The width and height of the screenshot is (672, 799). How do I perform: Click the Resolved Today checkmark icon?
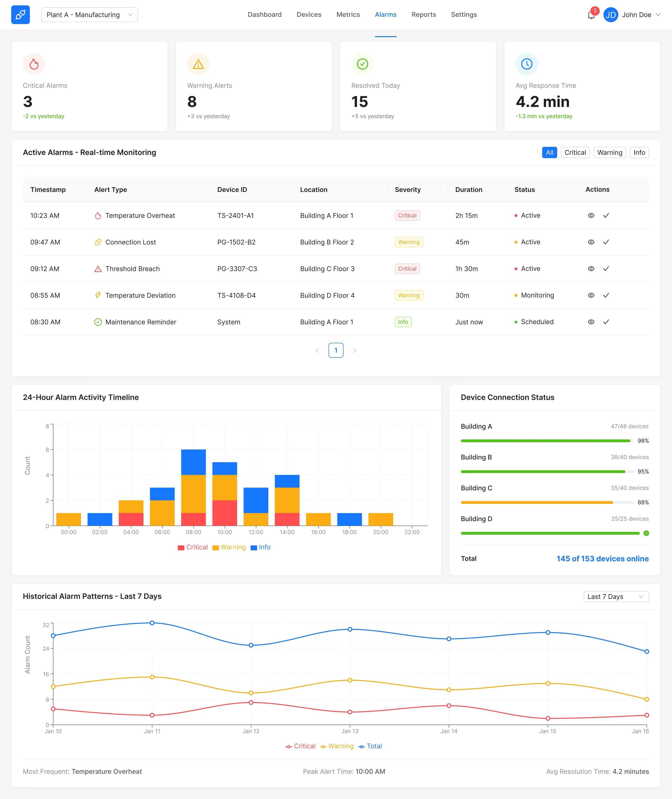pyautogui.click(x=362, y=64)
